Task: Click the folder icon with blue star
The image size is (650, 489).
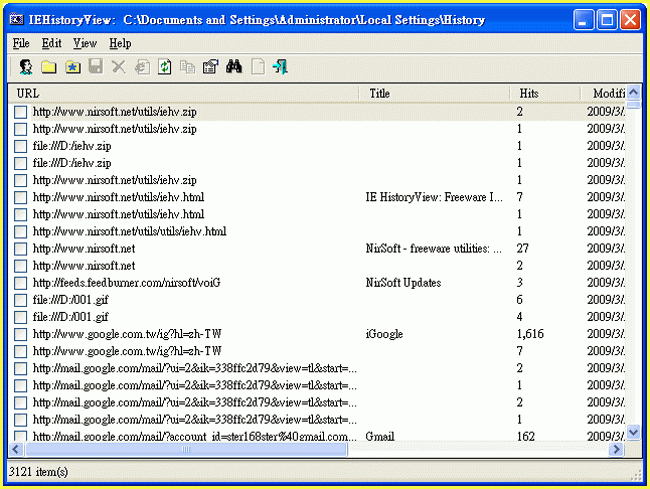Action: [x=72, y=67]
